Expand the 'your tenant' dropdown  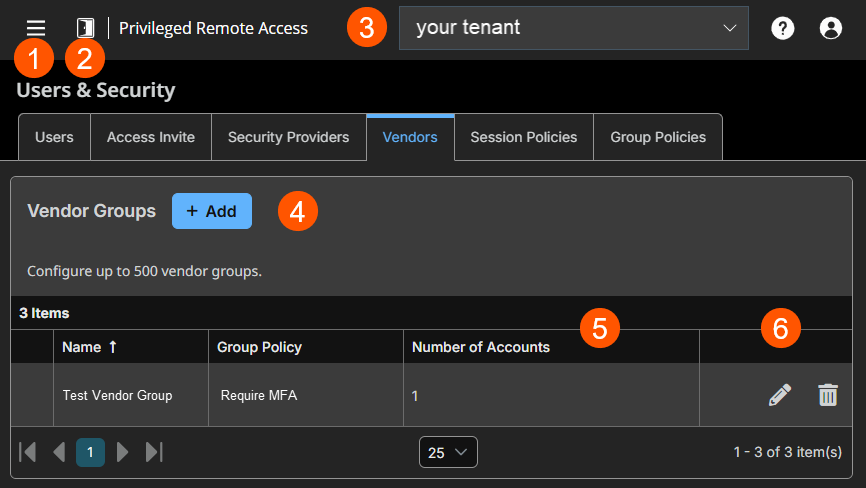point(574,28)
